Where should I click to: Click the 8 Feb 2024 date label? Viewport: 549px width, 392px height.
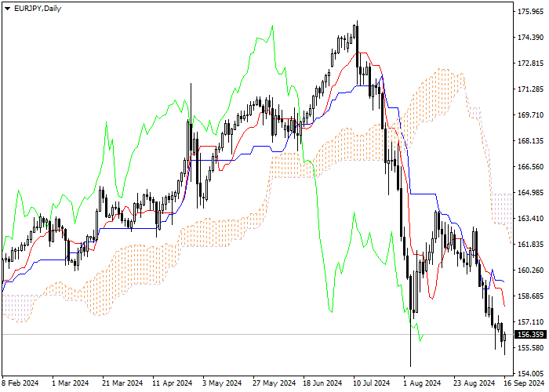[20, 383]
